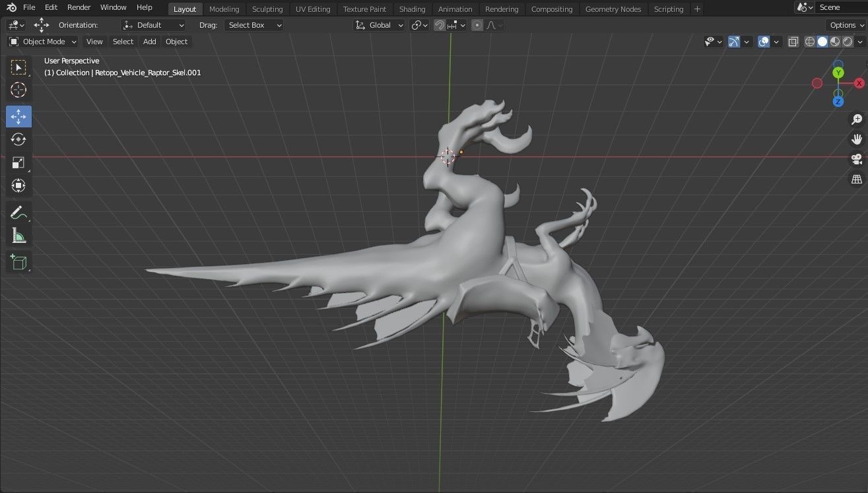Image resolution: width=868 pixels, height=493 pixels.
Task: Switch to the Sculpting workspace tab
Action: 267,9
